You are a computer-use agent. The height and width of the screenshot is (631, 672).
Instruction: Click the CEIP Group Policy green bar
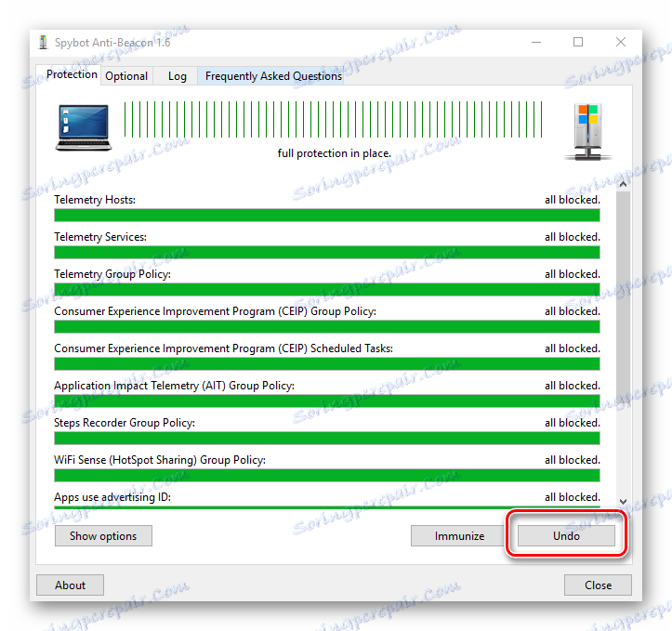327,327
